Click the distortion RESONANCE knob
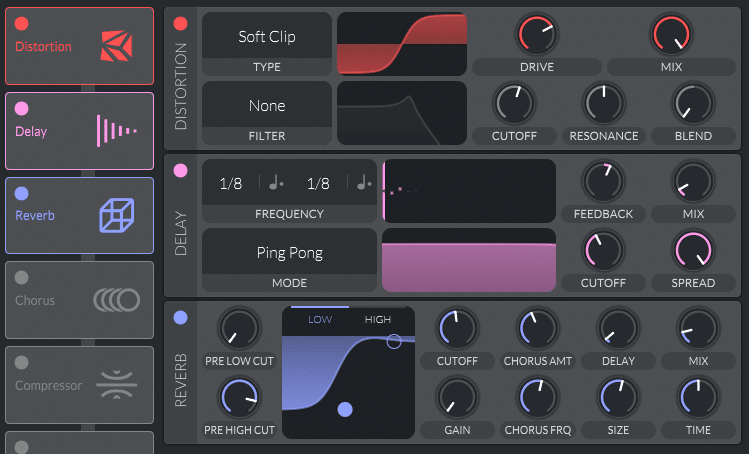Viewport: 749px width, 454px height. (x=604, y=103)
